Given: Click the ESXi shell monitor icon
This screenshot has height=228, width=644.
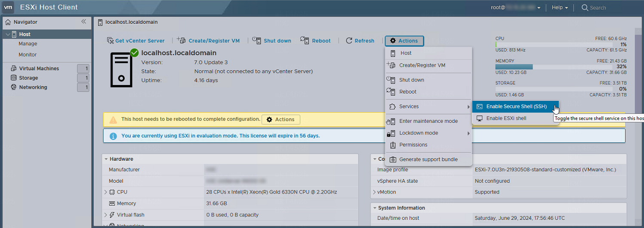Looking at the screenshot, I should [x=479, y=118].
